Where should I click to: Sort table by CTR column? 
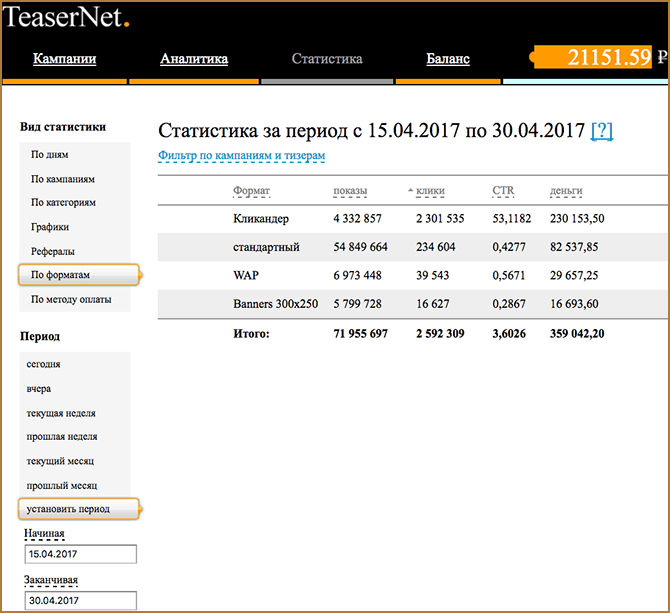503,191
